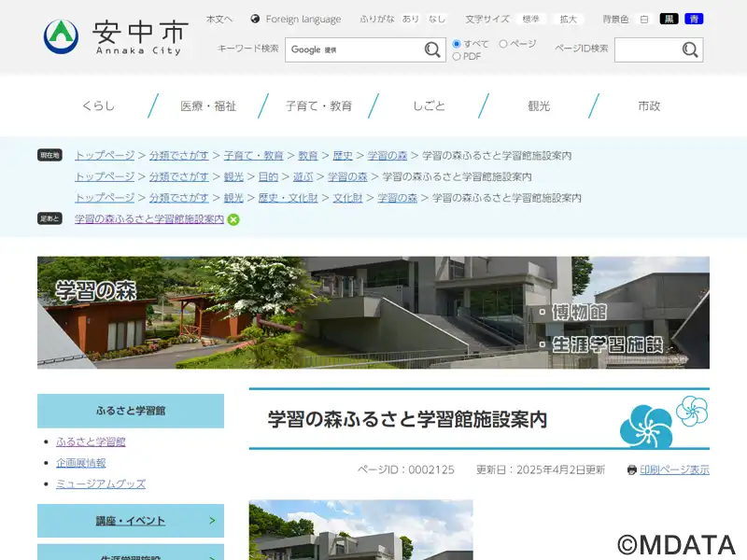747x560 pixels.
Task: Click the ふるさと学習館 sidebar heading
Action: [131, 411]
